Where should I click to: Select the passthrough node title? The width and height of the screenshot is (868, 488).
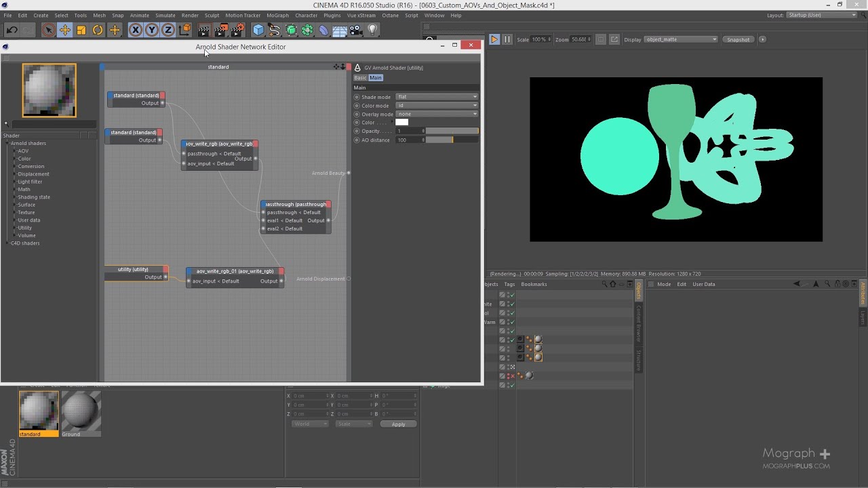point(296,204)
